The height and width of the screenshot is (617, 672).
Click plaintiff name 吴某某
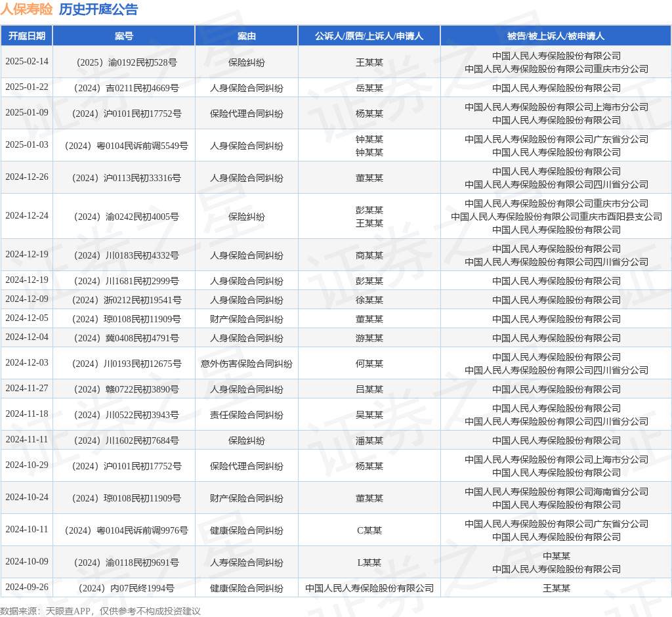click(369, 415)
